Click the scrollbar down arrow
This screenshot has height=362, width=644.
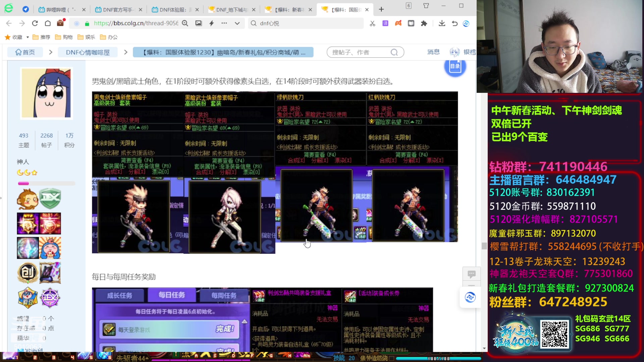[x=484, y=348]
